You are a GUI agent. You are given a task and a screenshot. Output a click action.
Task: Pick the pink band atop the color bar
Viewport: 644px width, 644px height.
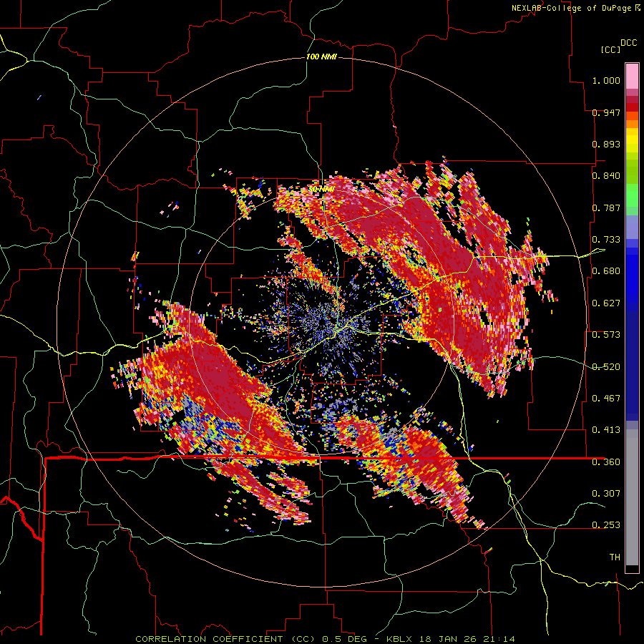coord(632,76)
